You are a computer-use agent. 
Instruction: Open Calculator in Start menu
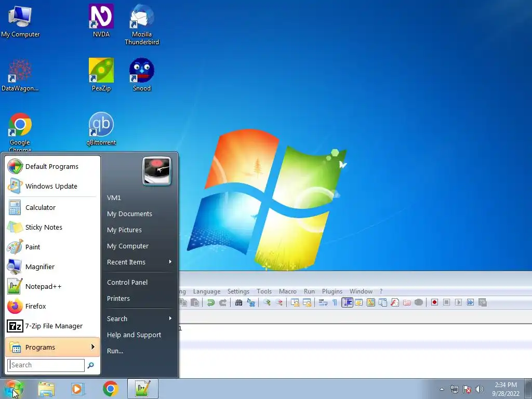[52, 207]
